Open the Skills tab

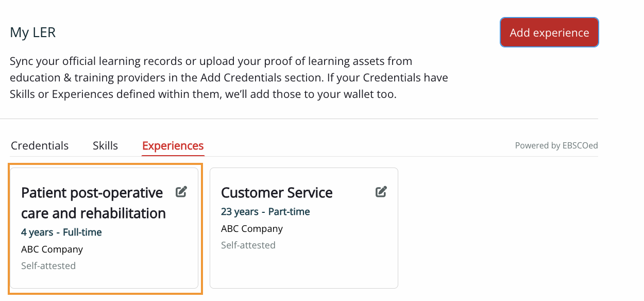pos(105,145)
